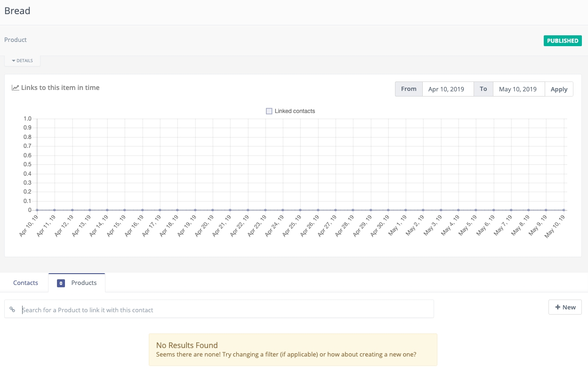Screen dimensions: 588x373
Task: Focus the product search field
Action: (x=226, y=309)
